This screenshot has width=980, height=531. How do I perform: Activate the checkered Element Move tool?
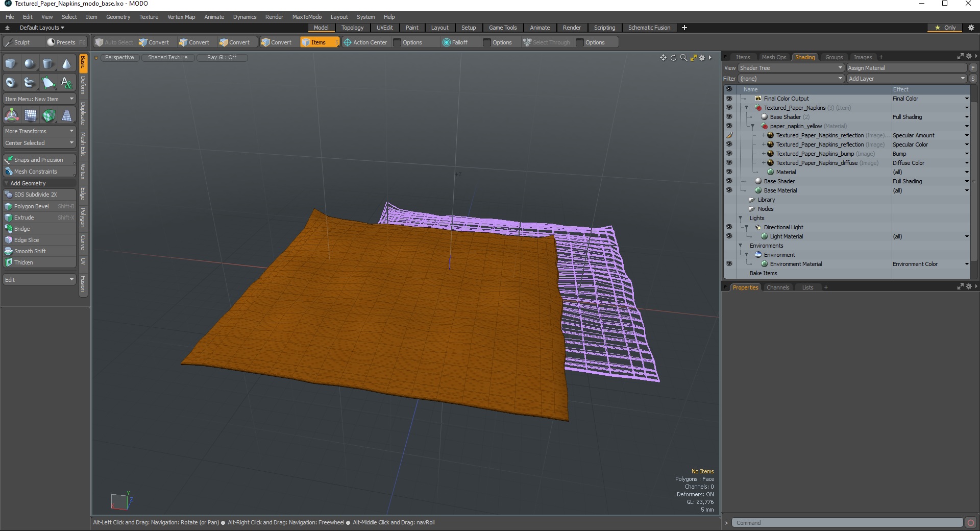(48, 115)
